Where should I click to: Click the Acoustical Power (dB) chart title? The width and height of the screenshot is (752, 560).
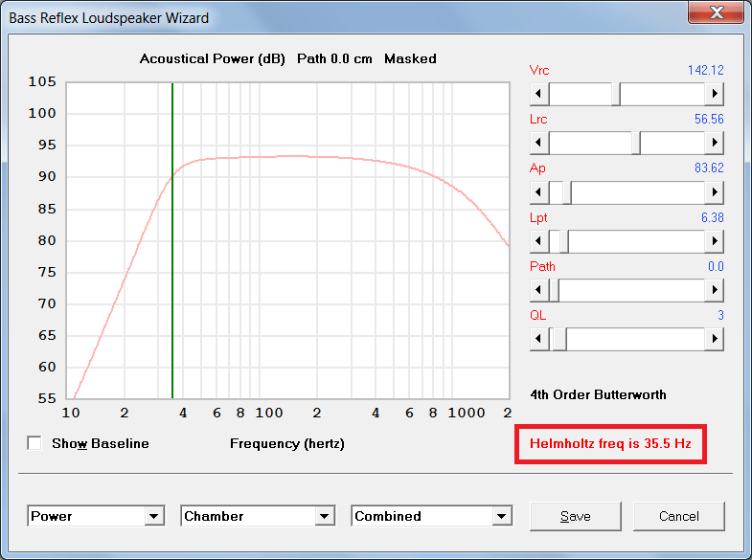(x=212, y=59)
